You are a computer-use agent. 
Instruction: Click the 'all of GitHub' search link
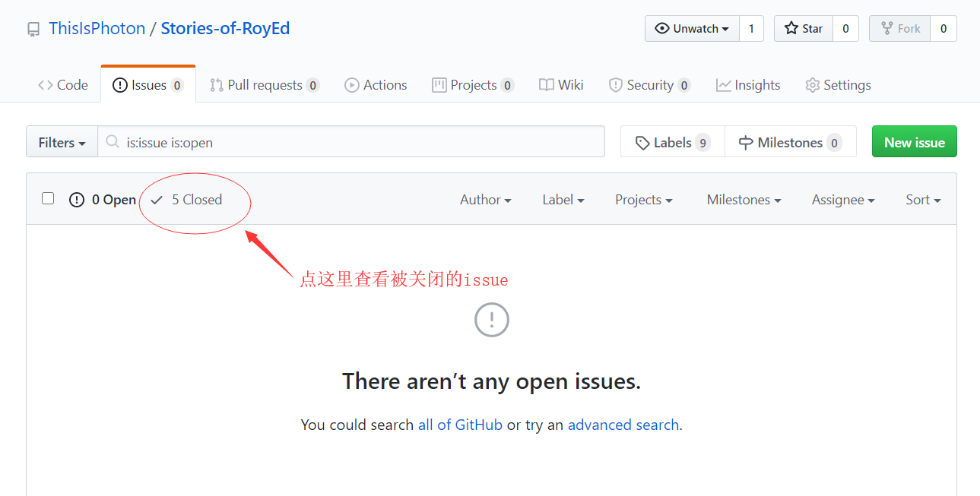(460, 425)
